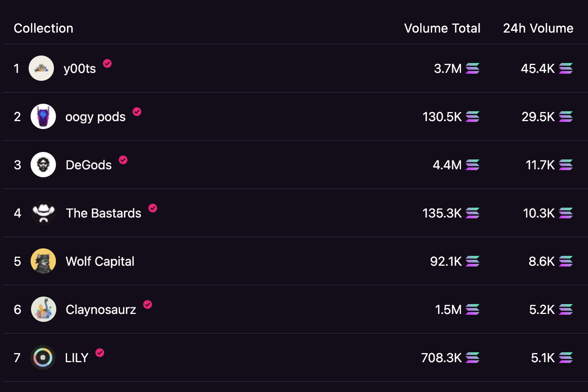This screenshot has width=588, height=392.
Task: Sort by the Volume Total column header
Action: 442,28
